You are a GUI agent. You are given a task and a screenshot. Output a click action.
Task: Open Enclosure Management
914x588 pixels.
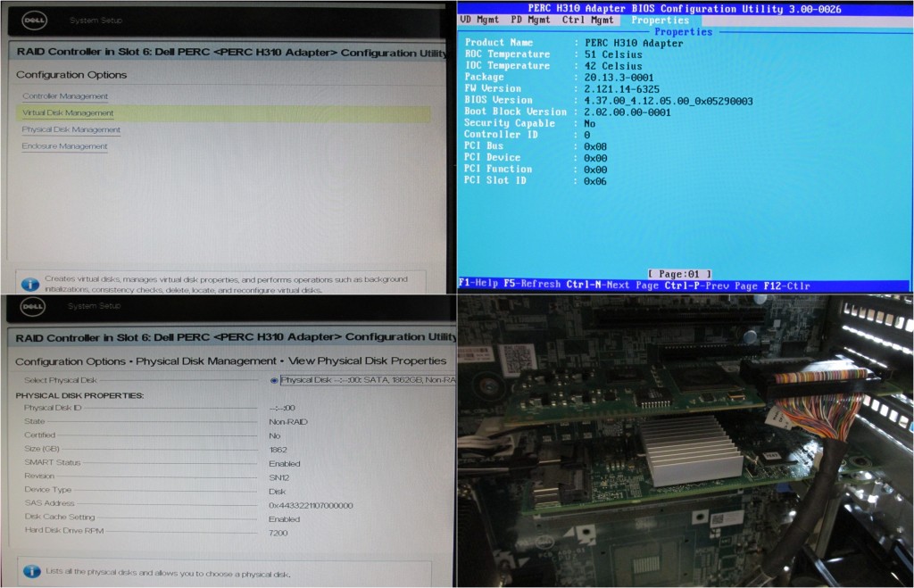64,146
